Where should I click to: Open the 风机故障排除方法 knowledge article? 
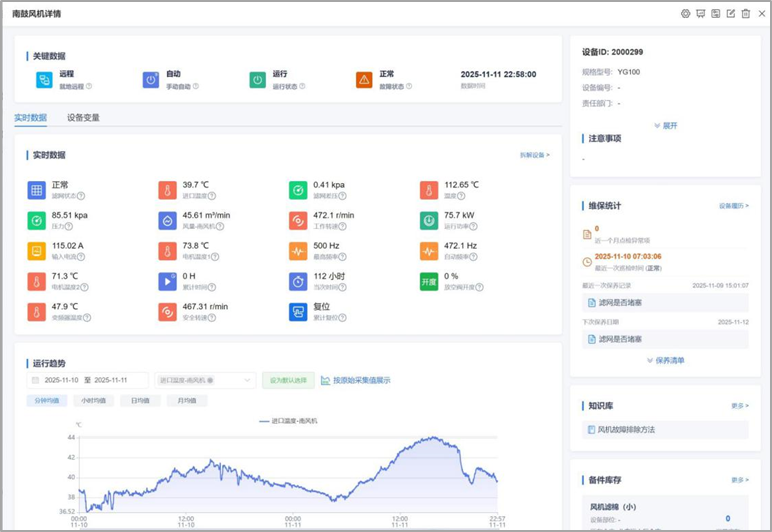(x=625, y=429)
